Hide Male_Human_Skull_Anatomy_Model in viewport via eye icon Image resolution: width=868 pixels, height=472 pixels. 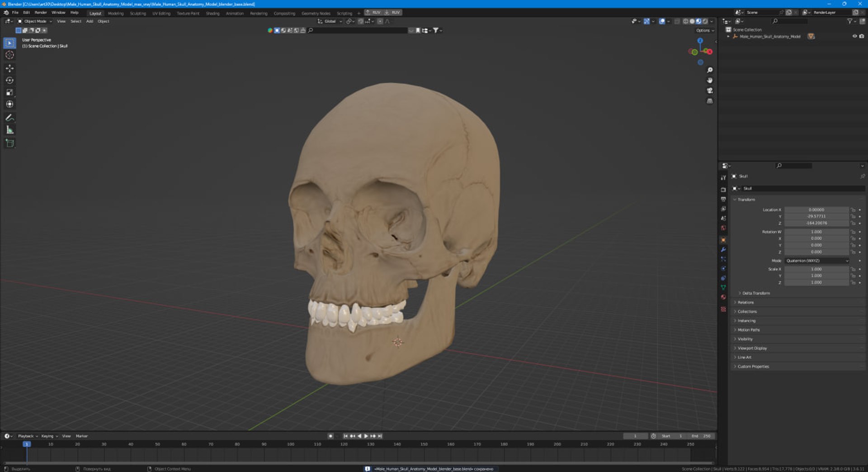tap(854, 36)
